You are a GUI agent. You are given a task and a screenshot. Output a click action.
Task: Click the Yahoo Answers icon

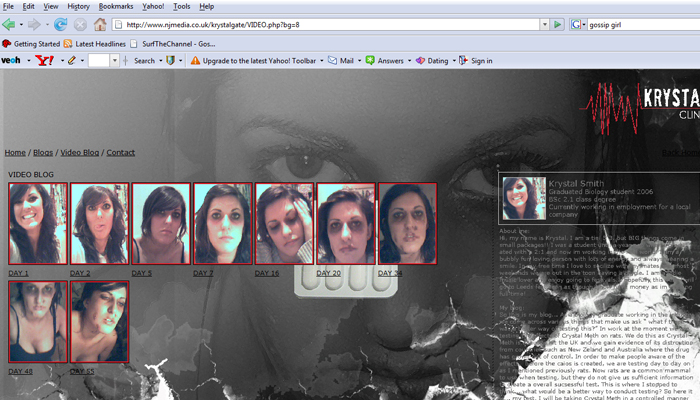tap(370, 60)
